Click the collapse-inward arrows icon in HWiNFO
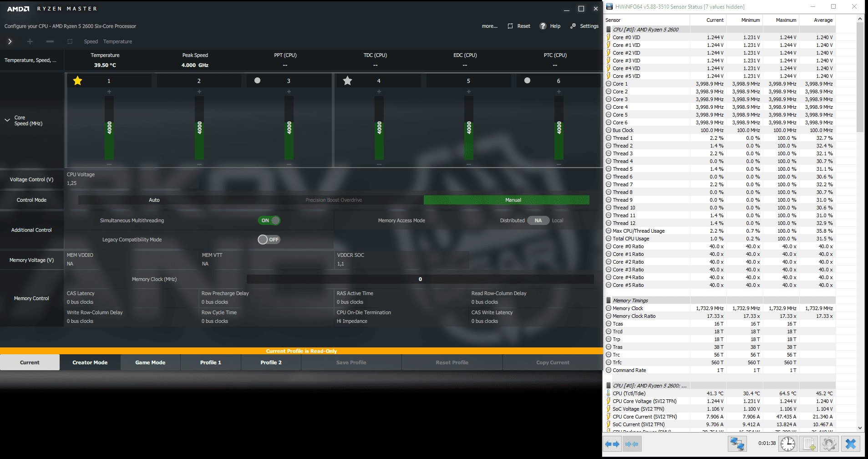The width and height of the screenshot is (868, 459). [x=631, y=444]
